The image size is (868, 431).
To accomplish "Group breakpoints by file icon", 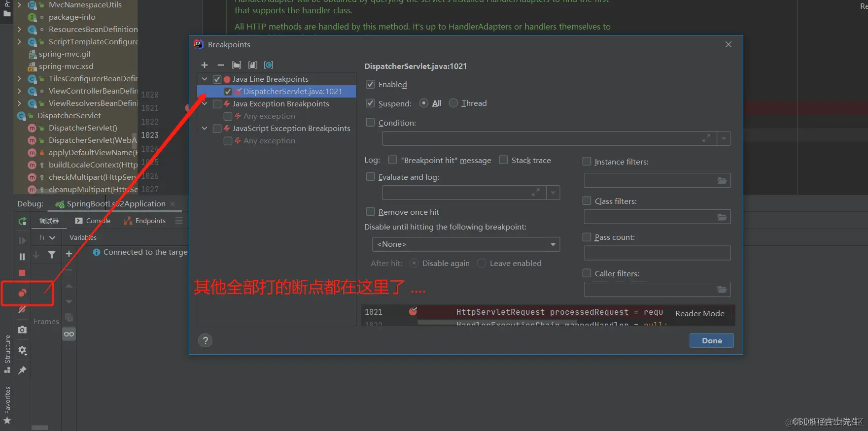I will click(253, 65).
